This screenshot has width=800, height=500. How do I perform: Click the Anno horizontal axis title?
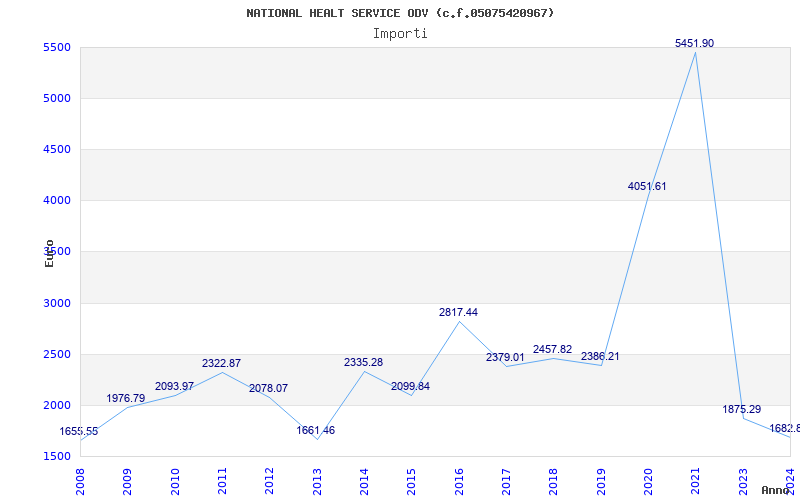tap(775, 490)
